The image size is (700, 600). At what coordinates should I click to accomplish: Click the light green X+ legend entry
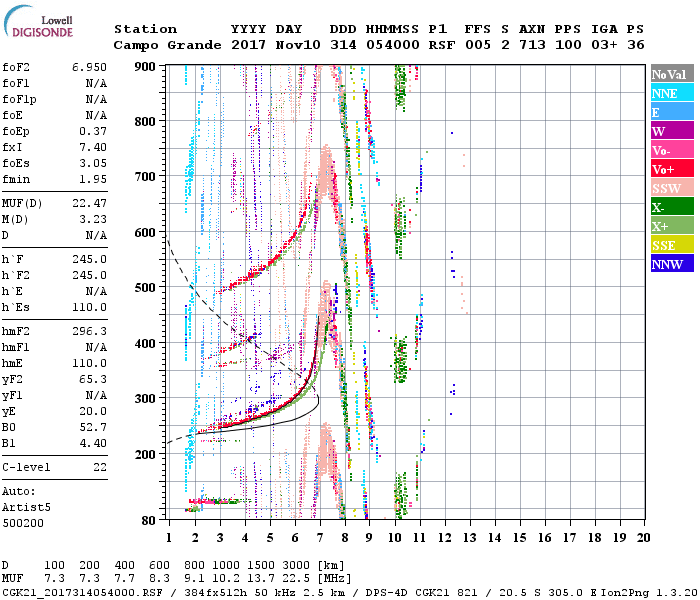click(x=671, y=226)
